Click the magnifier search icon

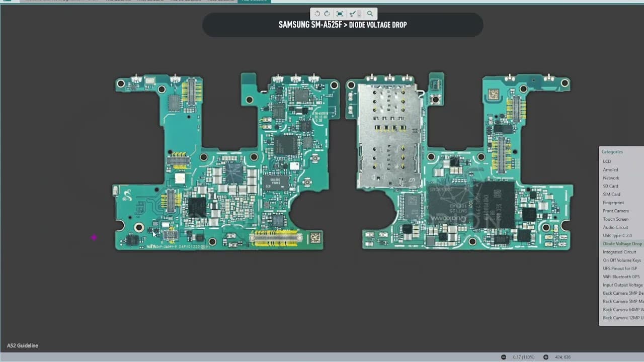pos(370,14)
